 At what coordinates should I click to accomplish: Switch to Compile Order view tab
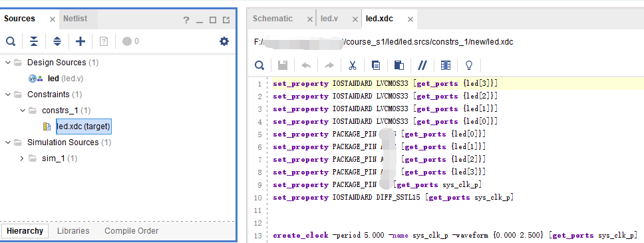[132, 230]
